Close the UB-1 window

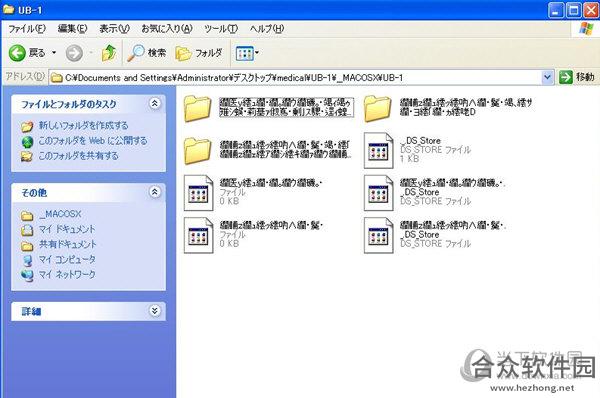tap(591, 10)
